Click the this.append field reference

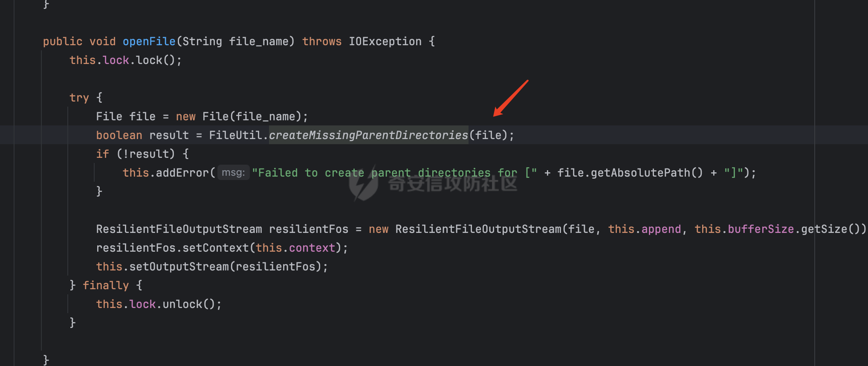pos(661,229)
